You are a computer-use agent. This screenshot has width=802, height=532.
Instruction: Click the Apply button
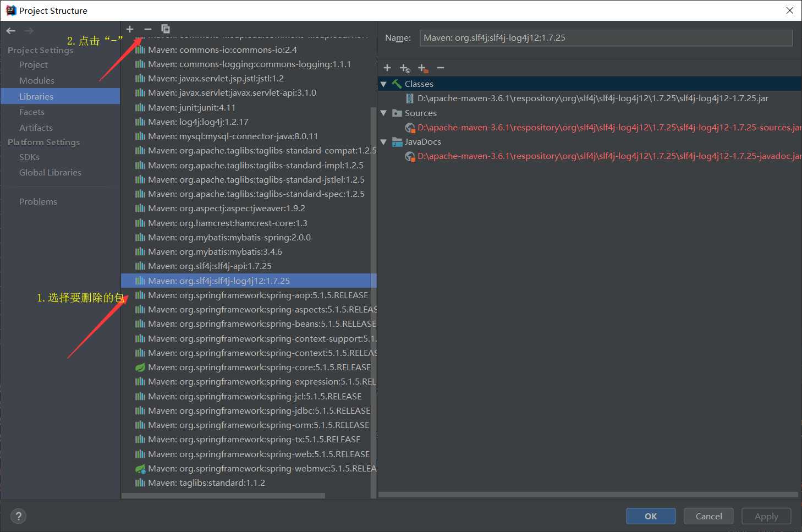click(766, 516)
